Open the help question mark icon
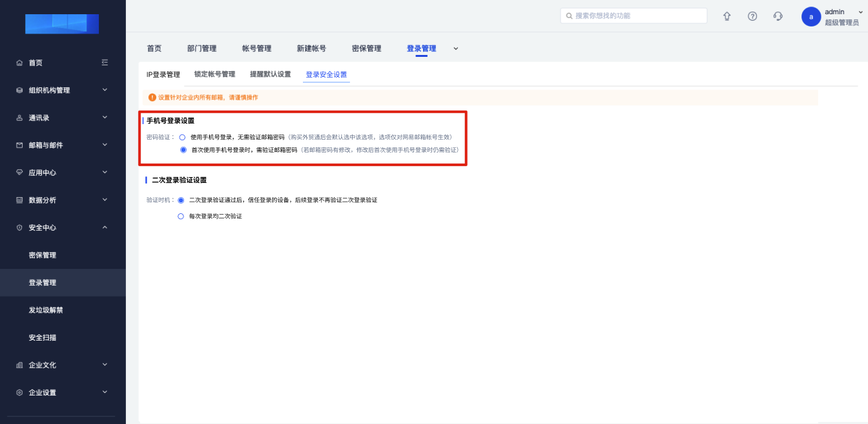Viewport: 868px width, 424px height. tap(752, 16)
